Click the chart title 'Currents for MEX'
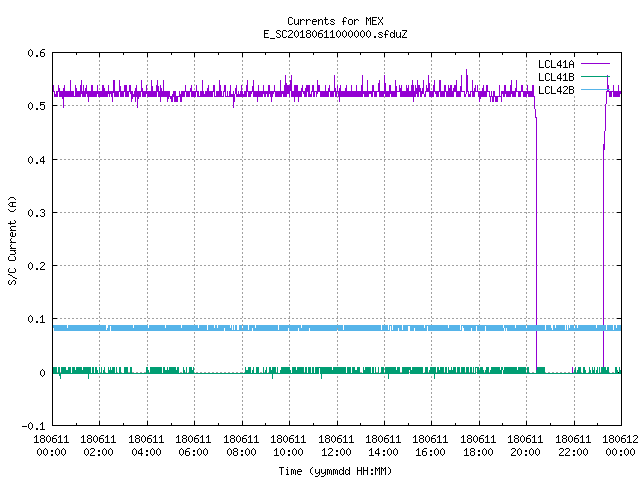Viewport: 640px width, 480px height. (x=335, y=21)
